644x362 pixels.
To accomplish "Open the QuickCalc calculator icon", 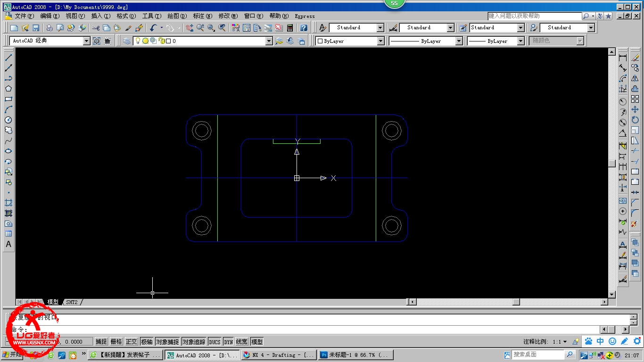I will (x=289, y=28).
